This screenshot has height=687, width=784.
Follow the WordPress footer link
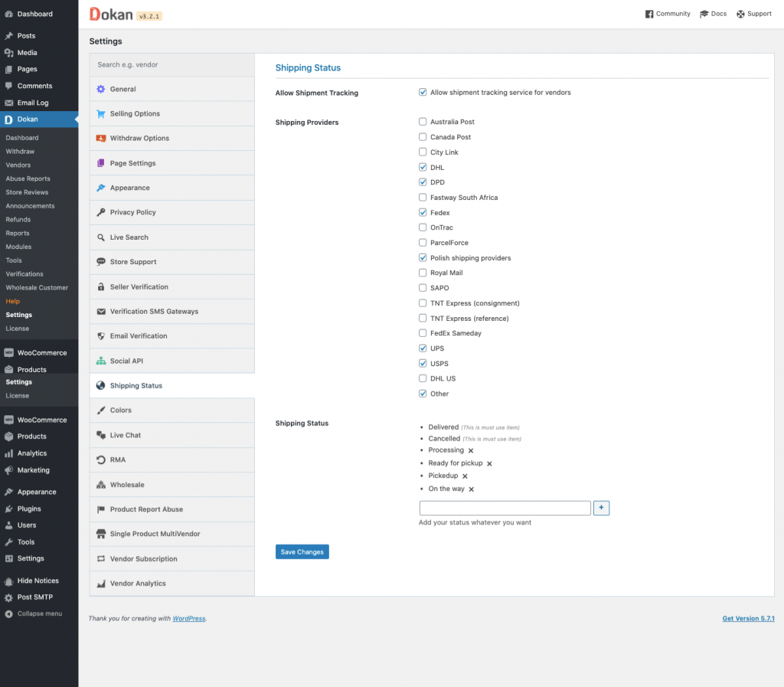click(x=189, y=619)
